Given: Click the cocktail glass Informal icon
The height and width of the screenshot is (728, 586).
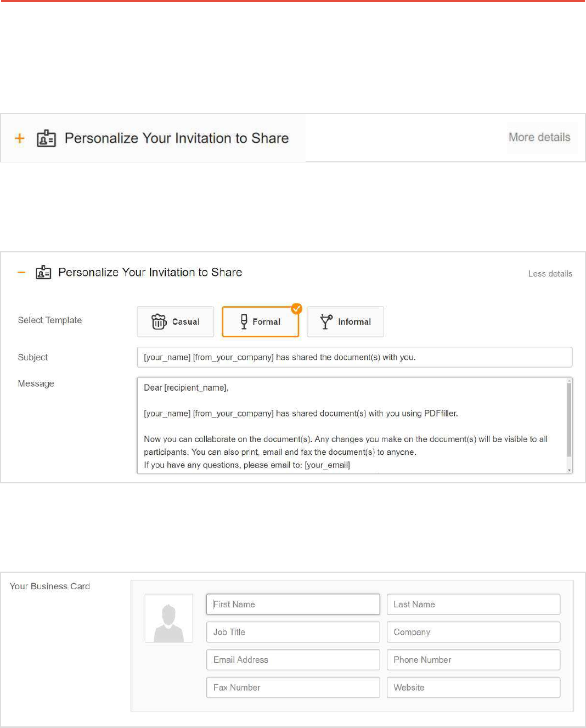Looking at the screenshot, I should (x=326, y=321).
